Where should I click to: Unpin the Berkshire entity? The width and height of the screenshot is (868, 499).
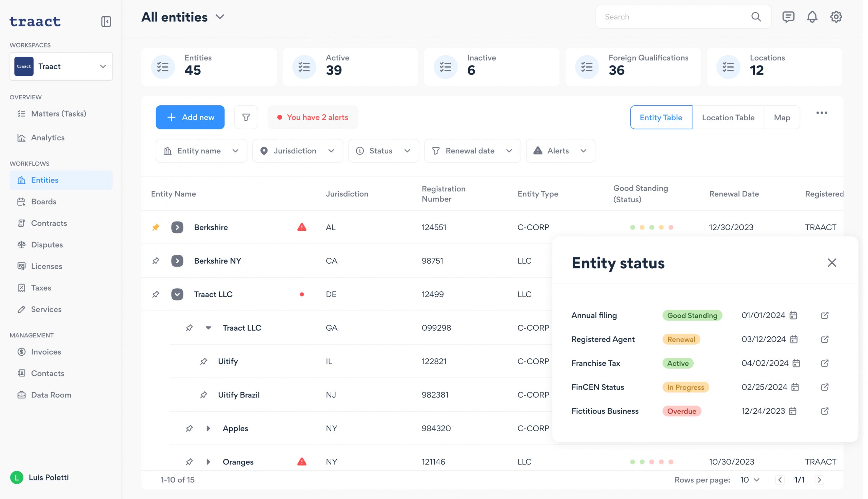(156, 227)
